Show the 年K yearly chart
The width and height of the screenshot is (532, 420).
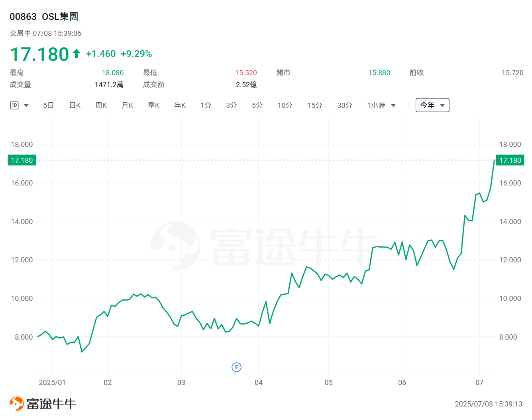[x=180, y=105]
